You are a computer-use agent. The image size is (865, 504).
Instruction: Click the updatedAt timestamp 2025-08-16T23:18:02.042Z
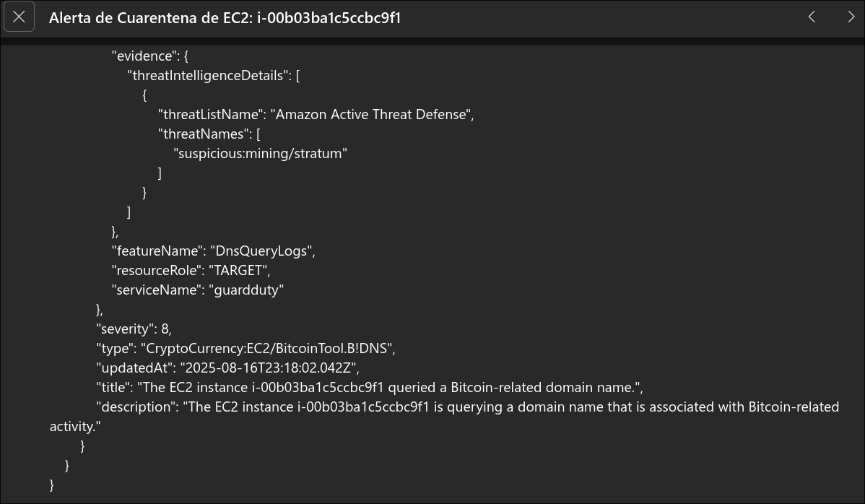[x=269, y=368]
